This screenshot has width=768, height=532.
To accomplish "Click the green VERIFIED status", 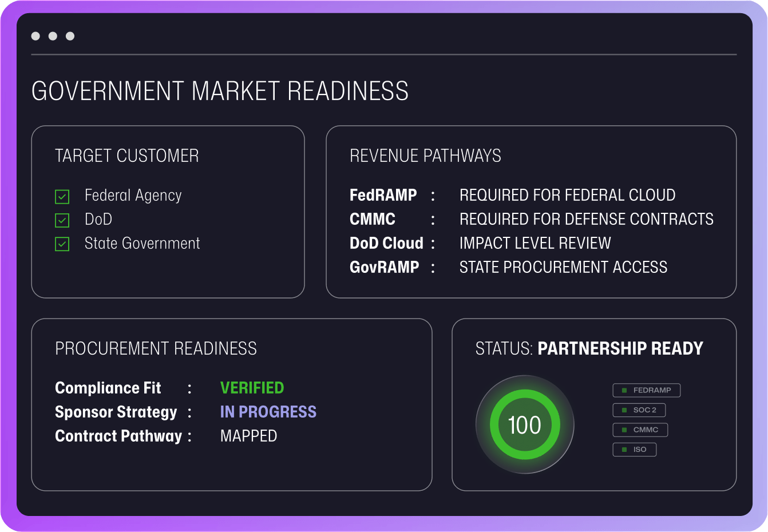I will pos(252,388).
